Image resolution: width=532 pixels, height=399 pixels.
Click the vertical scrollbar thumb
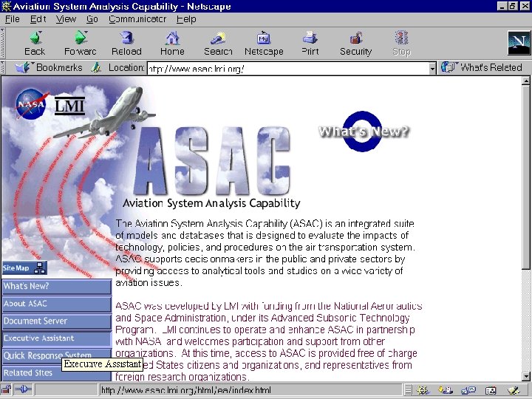pyautogui.click(x=526, y=177)
